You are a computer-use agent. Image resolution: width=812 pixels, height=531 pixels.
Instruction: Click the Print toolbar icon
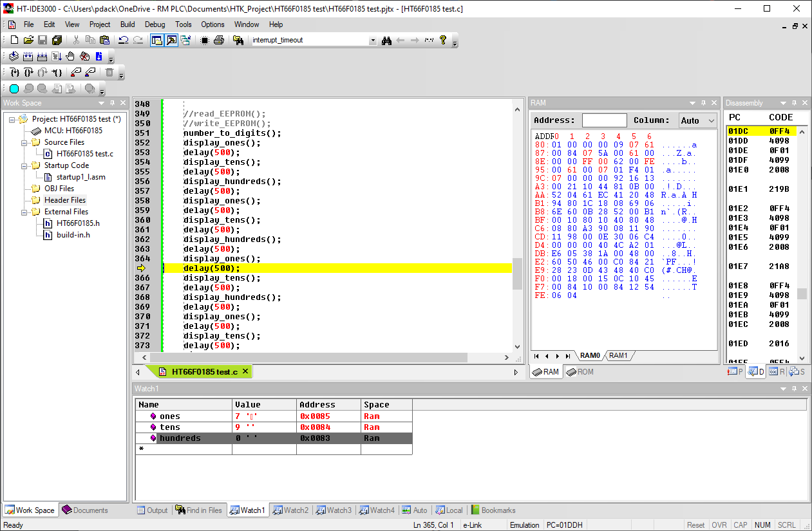[219, 40]
